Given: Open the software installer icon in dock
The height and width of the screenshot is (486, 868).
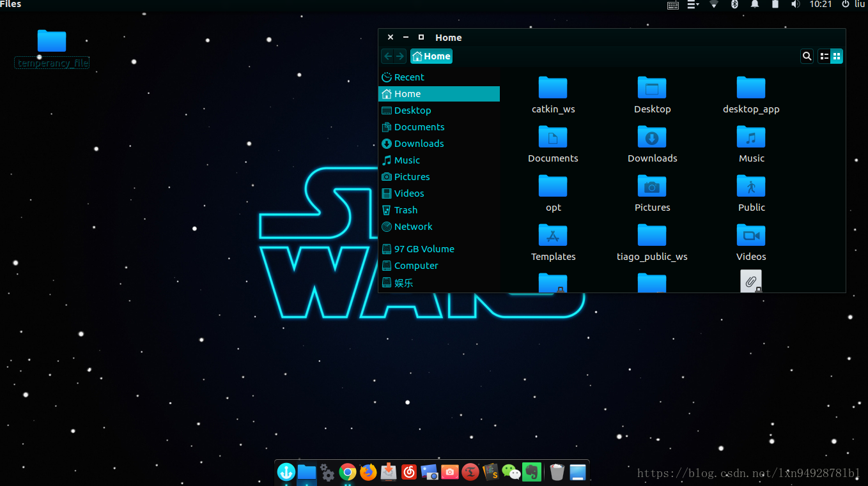Looking at the screenshot, I should [x=389, y=472].
